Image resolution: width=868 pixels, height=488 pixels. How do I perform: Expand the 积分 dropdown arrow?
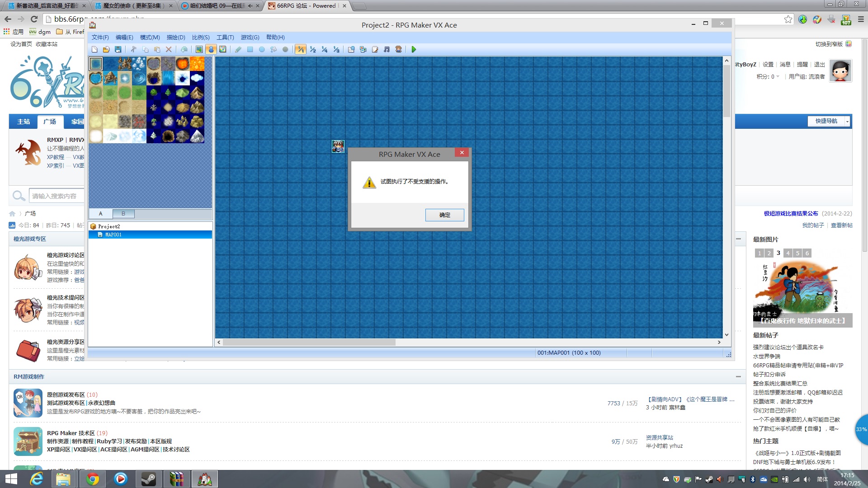point(778,77)
